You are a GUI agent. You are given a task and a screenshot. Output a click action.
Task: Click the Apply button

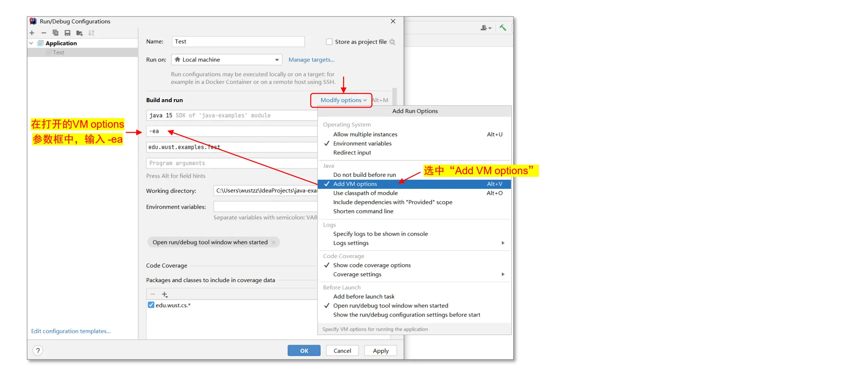[x=381, y=351]
